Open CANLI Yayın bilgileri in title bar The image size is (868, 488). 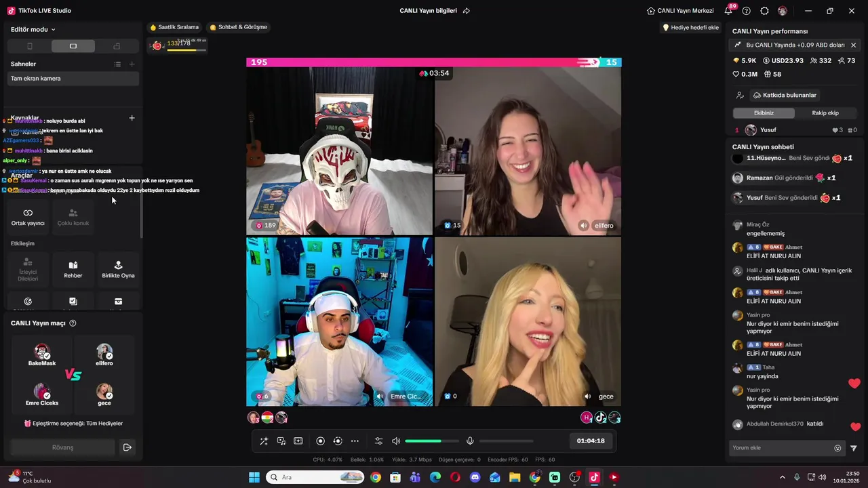428,11
